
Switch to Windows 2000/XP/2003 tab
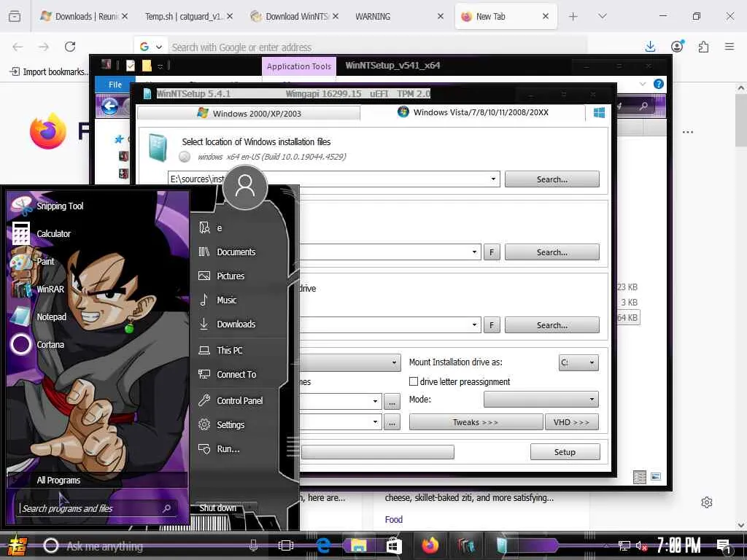point(249,113)
